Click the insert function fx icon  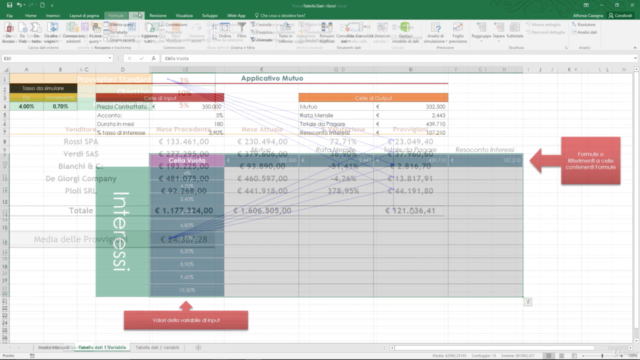click(x=153, y=58)
